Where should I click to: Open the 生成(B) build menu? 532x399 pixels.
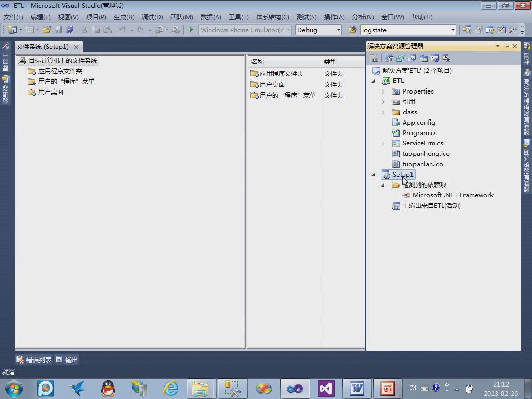pos(124,17)
